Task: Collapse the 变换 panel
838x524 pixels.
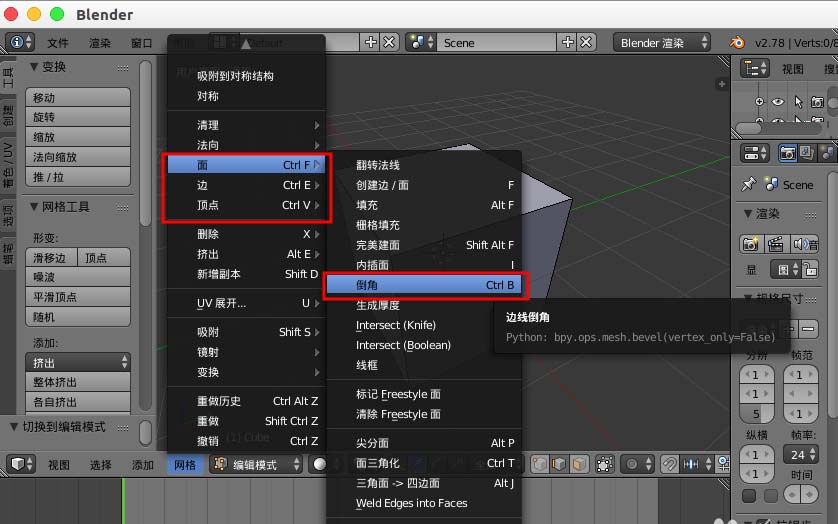Action: (34, 67)
